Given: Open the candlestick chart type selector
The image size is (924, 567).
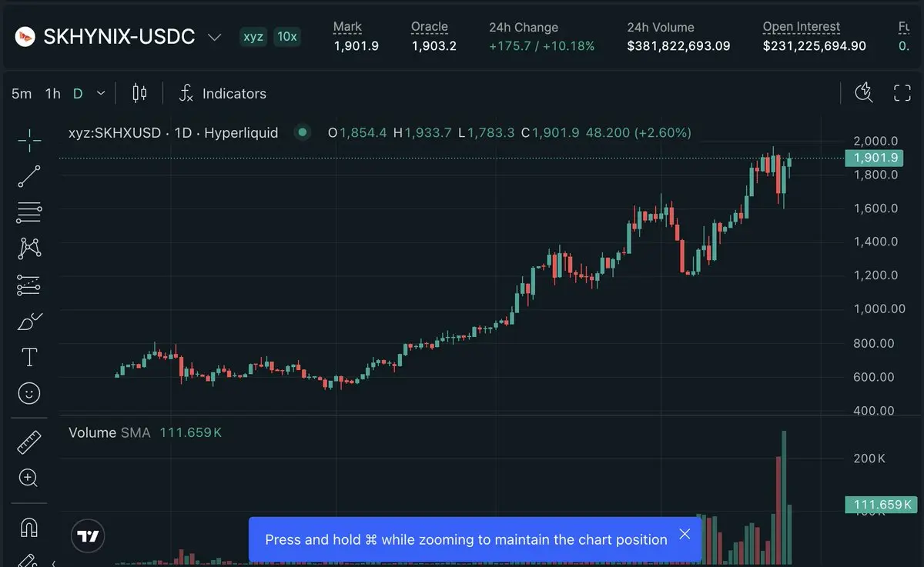Looking at the screenshot, I should [139, 93].
